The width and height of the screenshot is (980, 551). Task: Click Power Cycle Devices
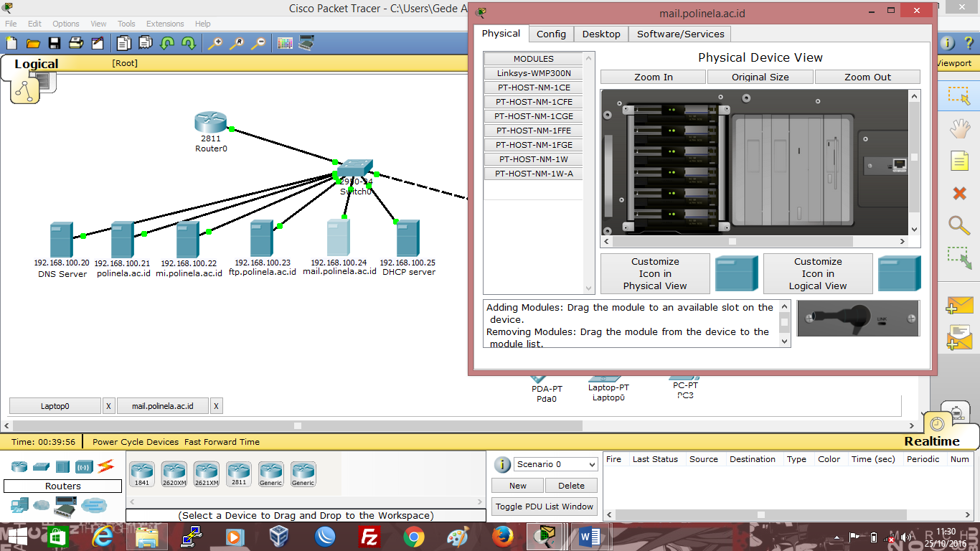(x=136, y=442)
